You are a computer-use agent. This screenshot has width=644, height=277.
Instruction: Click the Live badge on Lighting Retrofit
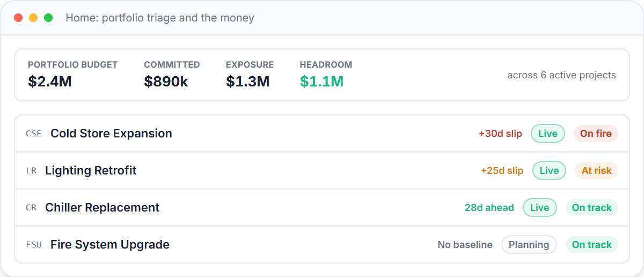[x=549, y=171]
